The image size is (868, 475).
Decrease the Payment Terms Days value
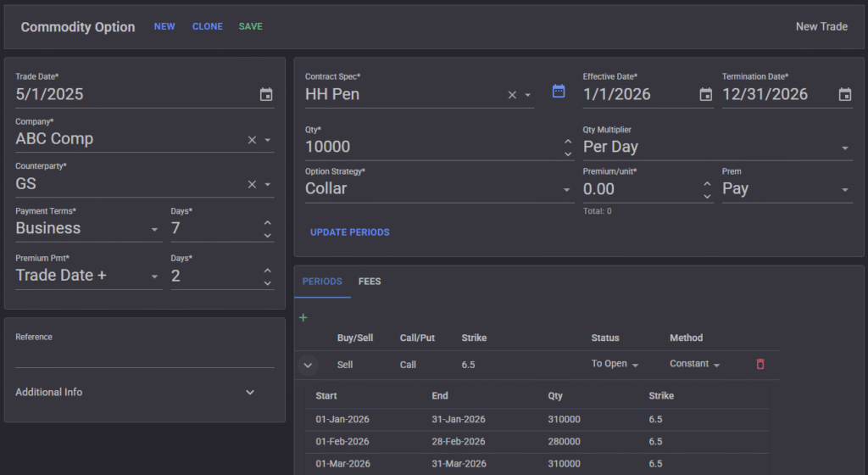(x=267, y=235)
